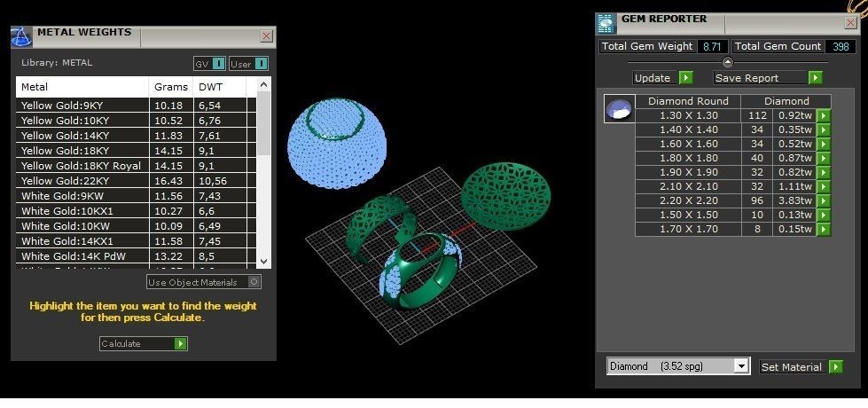Click the DWT column header
This screenshot has width=868, height=408.
pyautogui.click(x=220, y=87)
